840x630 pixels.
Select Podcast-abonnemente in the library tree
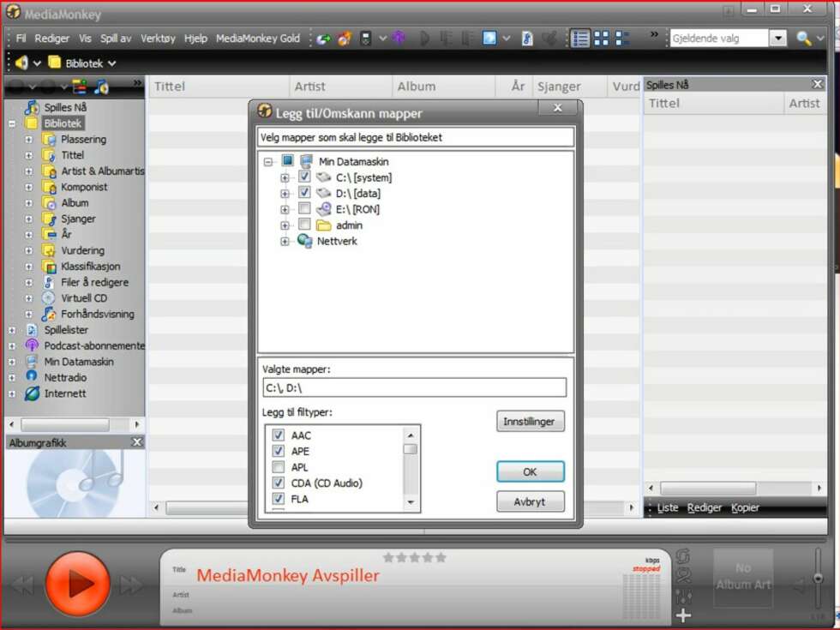[x=94, y=345]
